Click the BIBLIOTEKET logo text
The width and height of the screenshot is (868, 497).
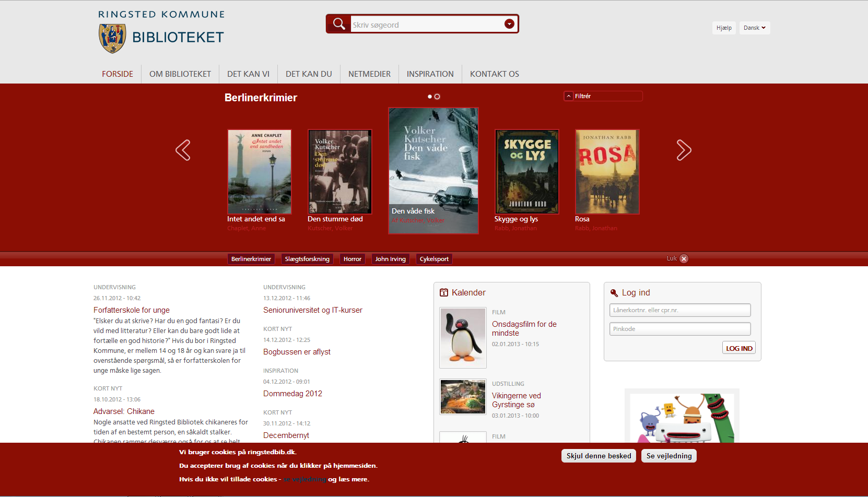click(x=178, y=38)
